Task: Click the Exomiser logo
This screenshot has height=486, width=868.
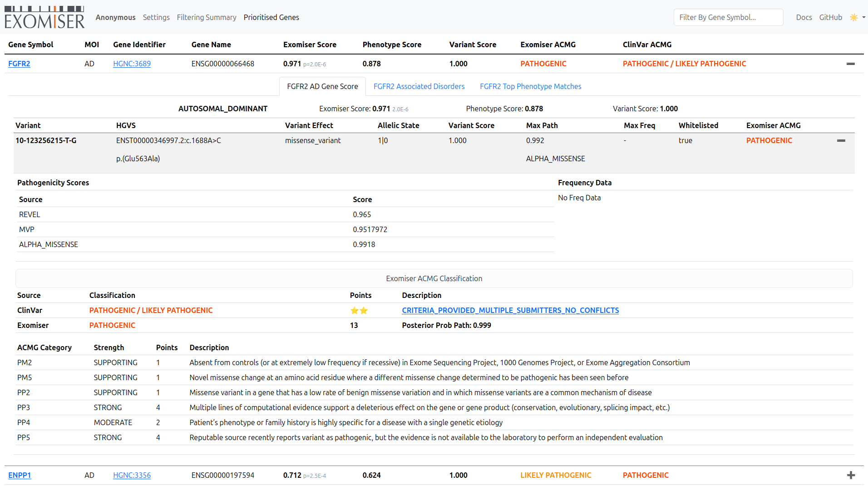Action: (x=44, y=17)
